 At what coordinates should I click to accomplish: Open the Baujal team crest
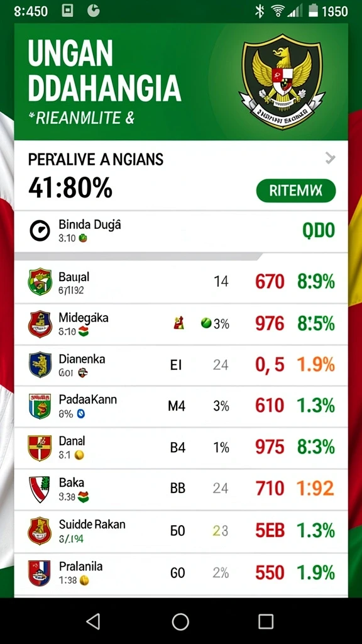click(40, 282)
